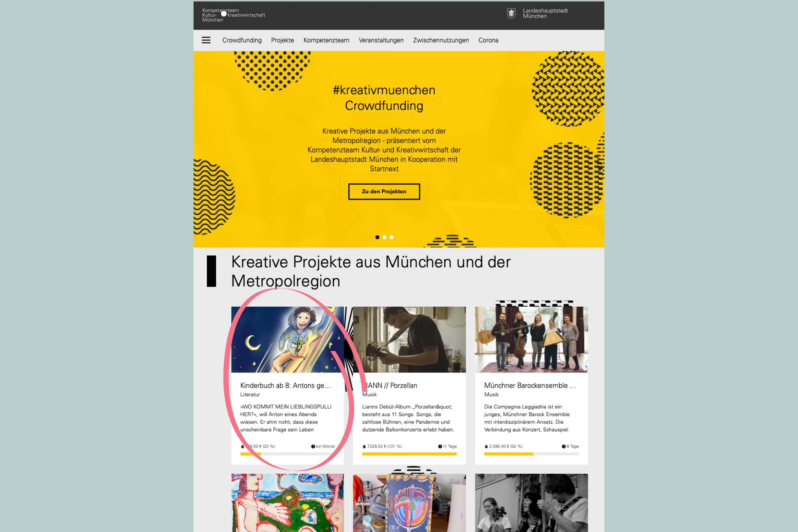
Task: Click the LIANN // Porzellan funding progress bar
Action: [409, 454]
